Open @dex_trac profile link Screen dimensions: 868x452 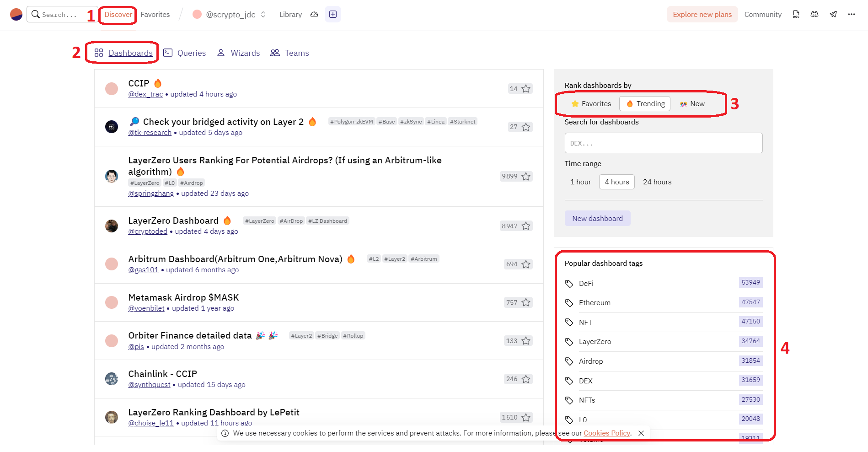pyautogui.click(x=145, y=94)
